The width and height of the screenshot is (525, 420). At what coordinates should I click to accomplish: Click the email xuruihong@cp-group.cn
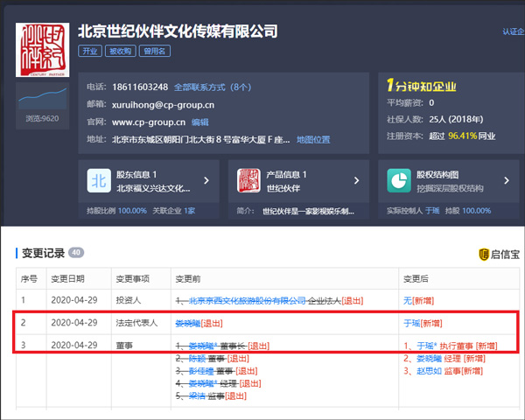(x=163, y=105)
